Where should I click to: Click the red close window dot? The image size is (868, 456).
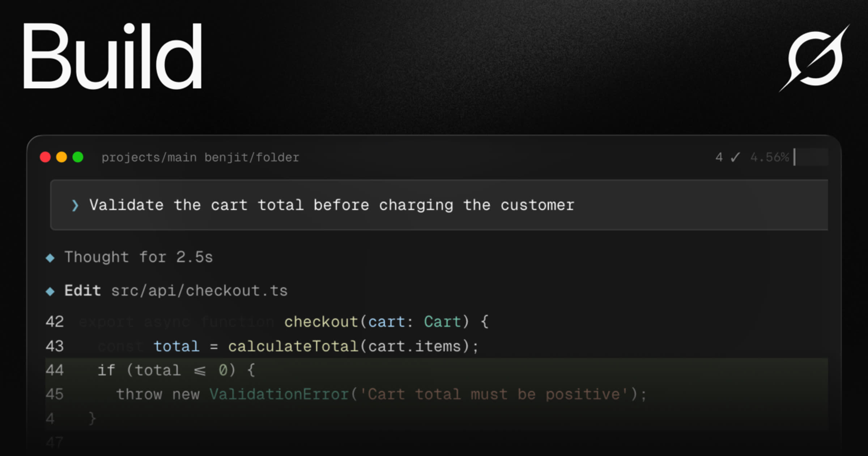[45, 157]
